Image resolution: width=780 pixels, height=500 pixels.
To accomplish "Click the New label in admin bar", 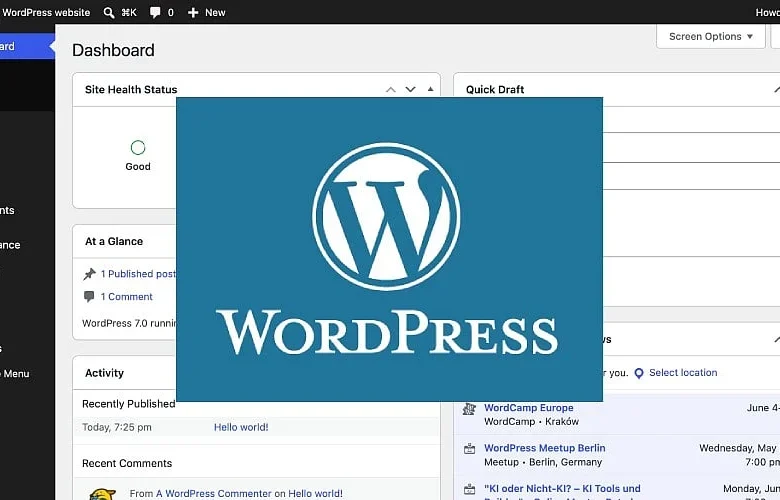I will click(215, 12).
